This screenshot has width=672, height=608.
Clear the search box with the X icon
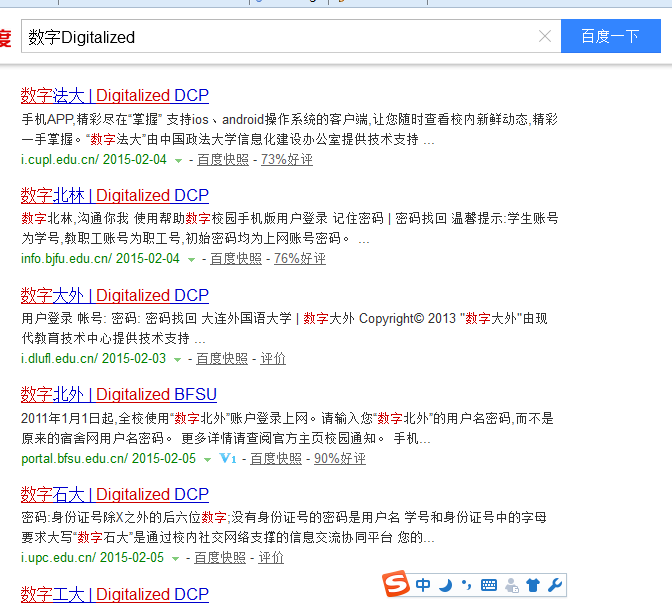pyautogui.click(x=545, y=36)
